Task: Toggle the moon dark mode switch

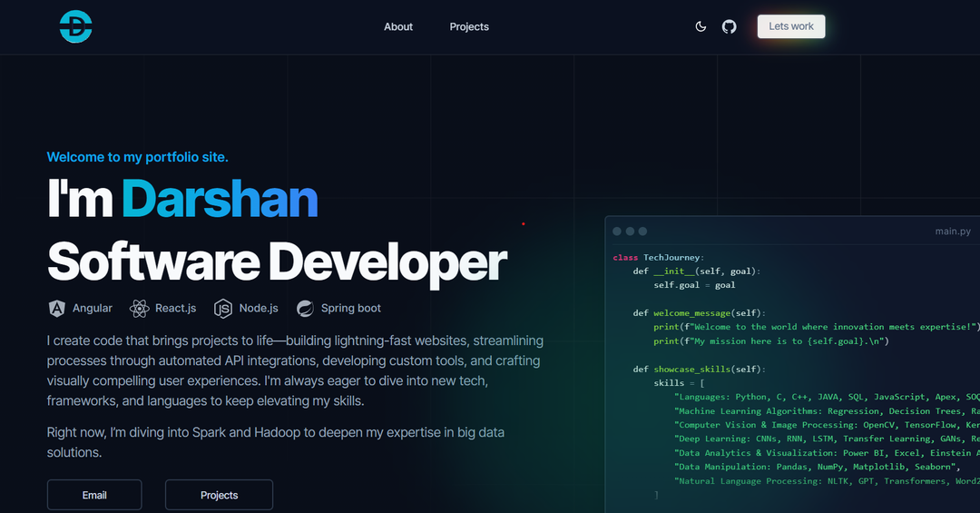Action: (x=701, y=27)
